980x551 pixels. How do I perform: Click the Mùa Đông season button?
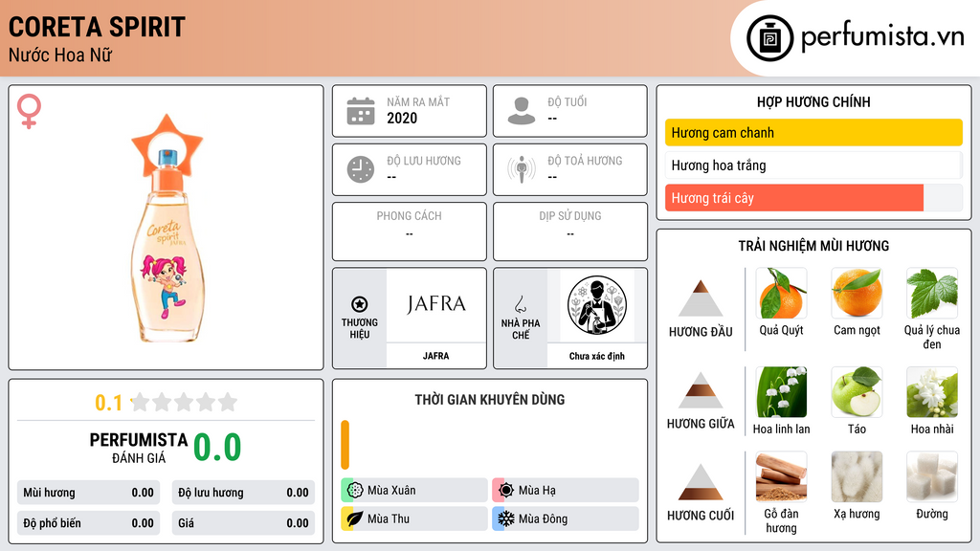point(565,518)
